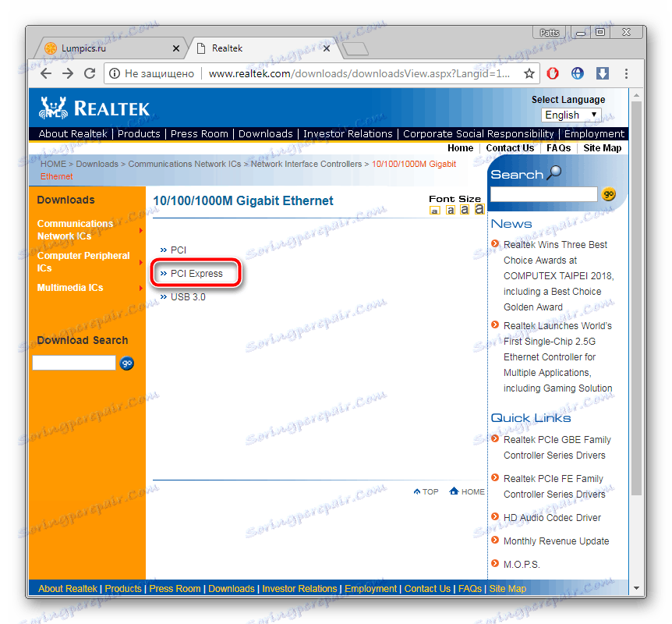The image size is (672, 624).
Task: Click the Contact Us link in the sub-navigation
Action: click(510, 148)
